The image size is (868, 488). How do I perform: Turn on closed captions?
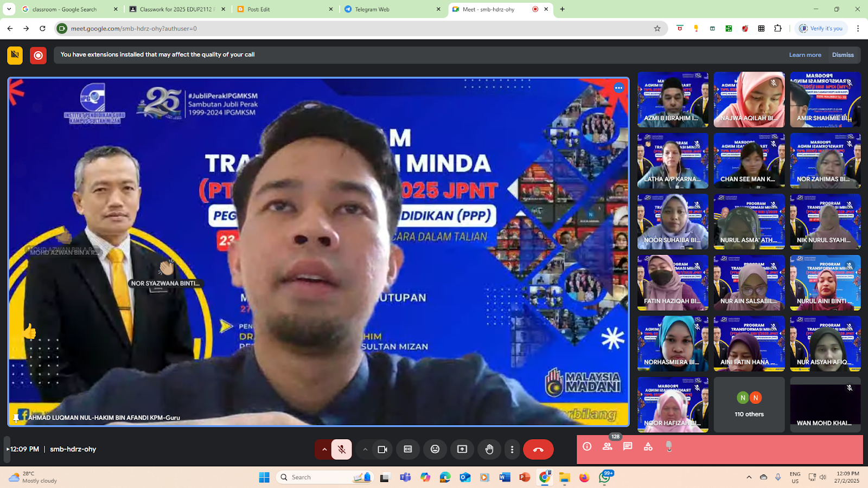[408, 450]
